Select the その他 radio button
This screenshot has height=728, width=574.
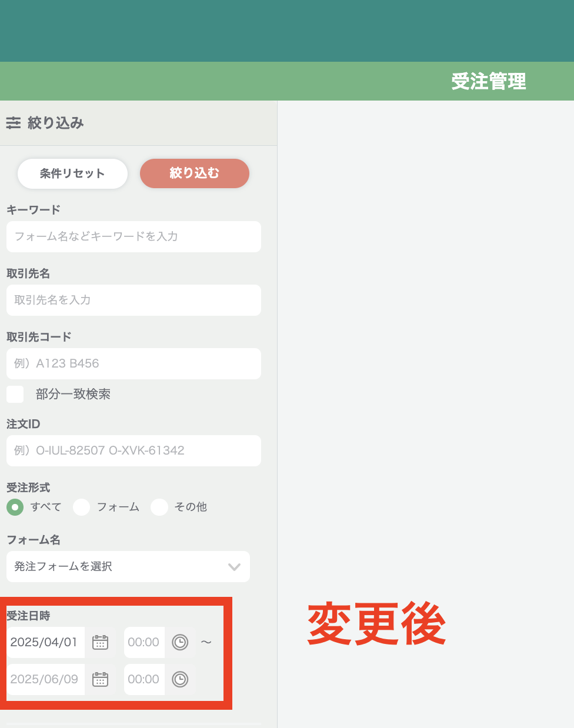(159, 507)
